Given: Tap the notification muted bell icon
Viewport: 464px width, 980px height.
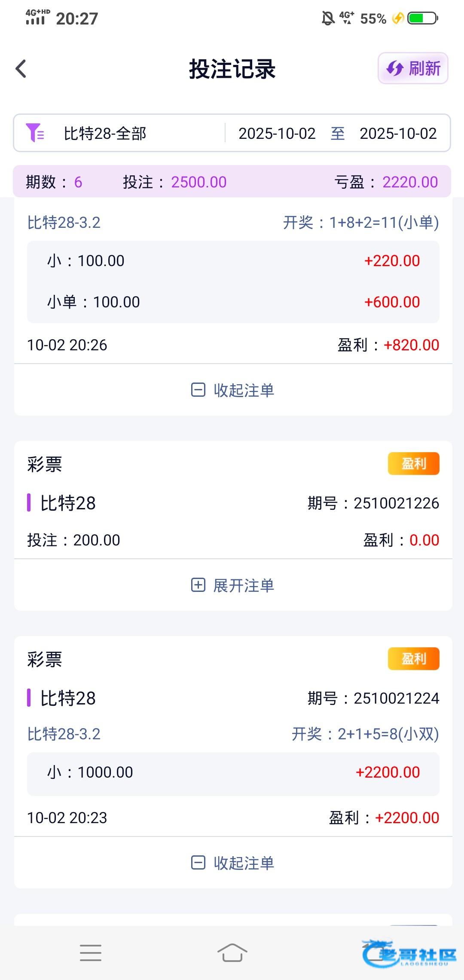Looking at the screenshot, I should pos(328,18).
